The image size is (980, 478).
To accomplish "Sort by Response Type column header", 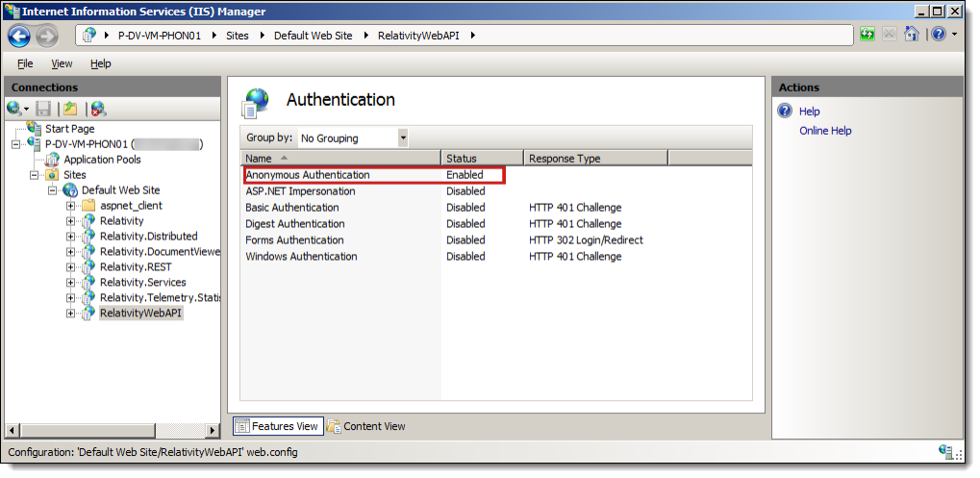I will click(595, 158).
